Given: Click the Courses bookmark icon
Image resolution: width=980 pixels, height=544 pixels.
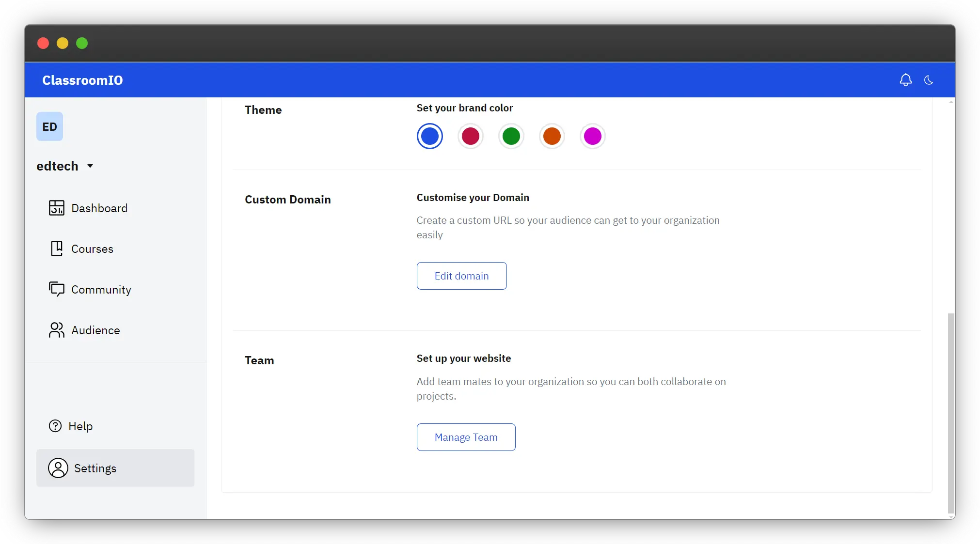Looking at the screenshot, I should point(56,249).
